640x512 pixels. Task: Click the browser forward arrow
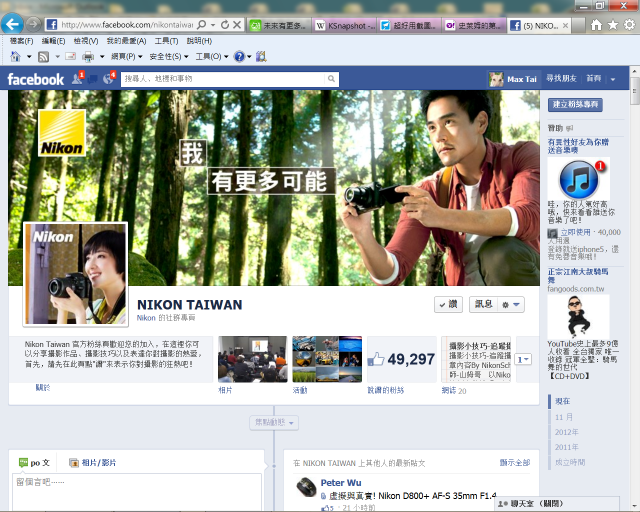pyautogui.click(x=33, y=24)
